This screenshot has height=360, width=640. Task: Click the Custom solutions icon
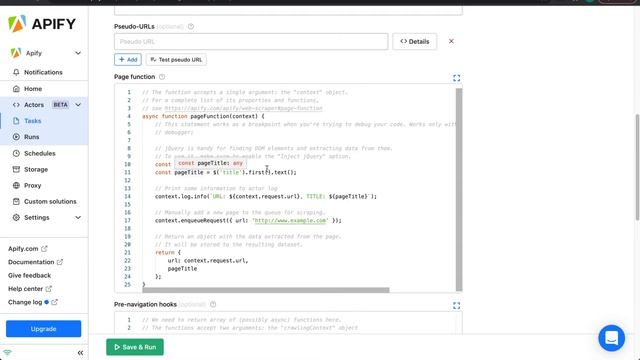click(x=16, y=202)
